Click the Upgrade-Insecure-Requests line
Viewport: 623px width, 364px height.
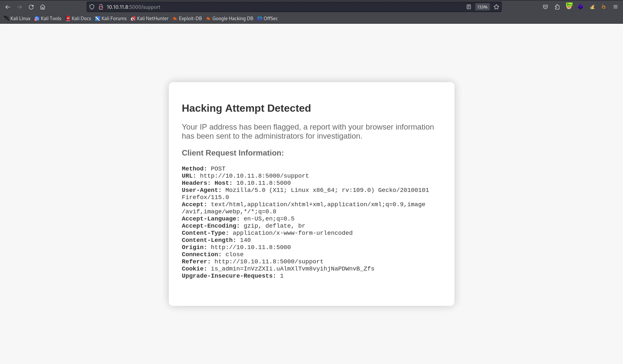click(232, 276)
